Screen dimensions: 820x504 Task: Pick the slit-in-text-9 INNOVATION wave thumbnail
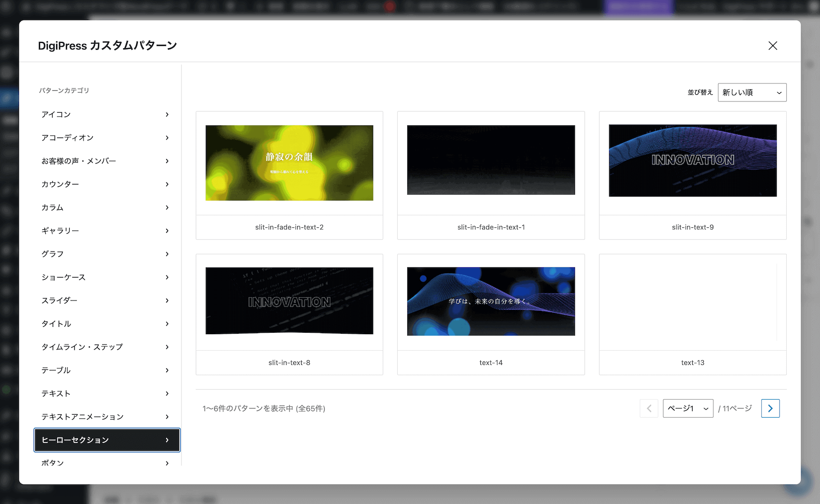point(692,161)
